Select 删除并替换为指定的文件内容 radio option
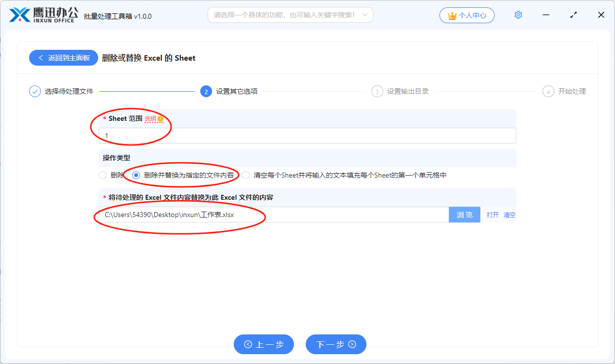This screenshot has height=364, width=615. tap(136, 175)
